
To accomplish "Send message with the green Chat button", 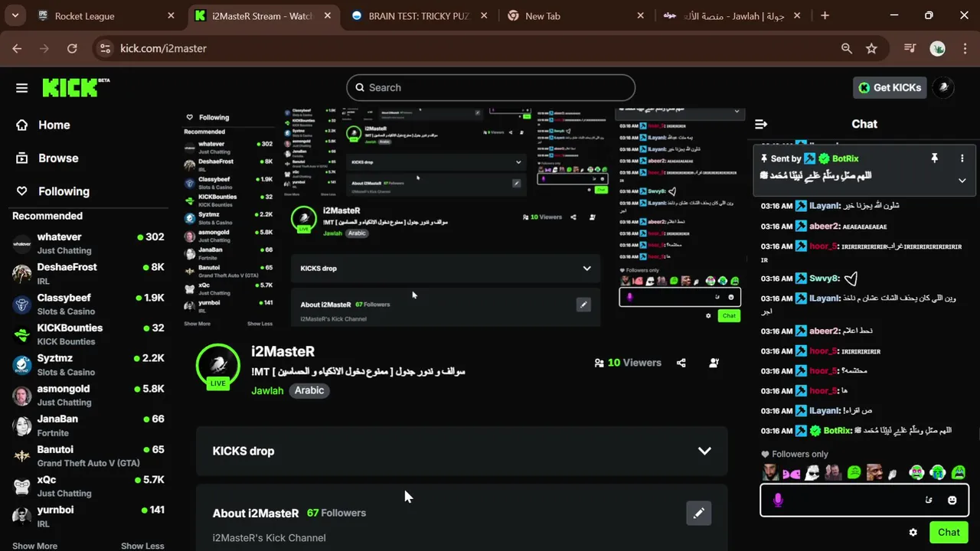I will (x=949, y=532).
